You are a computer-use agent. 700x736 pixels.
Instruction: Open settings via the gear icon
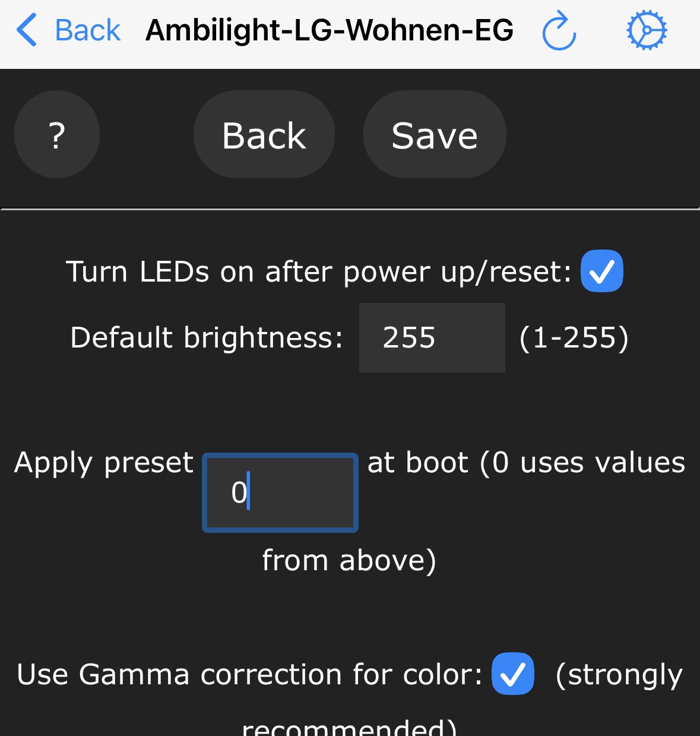[647, 30]
